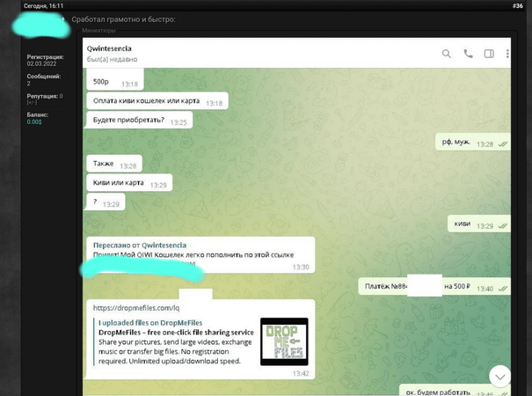Select the 'Будете приобретать?' message
This screenshot has width=532, height=396.
(140, 121)
